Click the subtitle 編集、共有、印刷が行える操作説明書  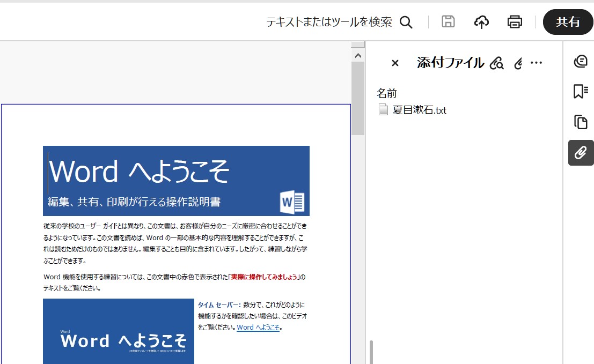tap(134, 202)
